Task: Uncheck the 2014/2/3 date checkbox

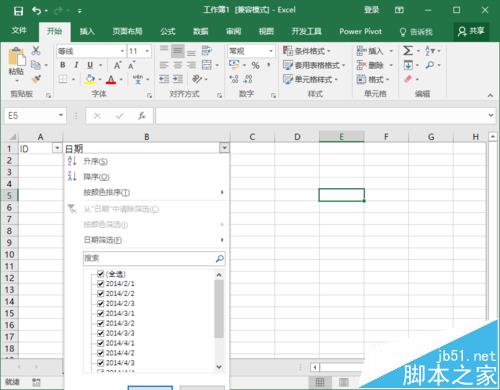Action: (100, 303)
